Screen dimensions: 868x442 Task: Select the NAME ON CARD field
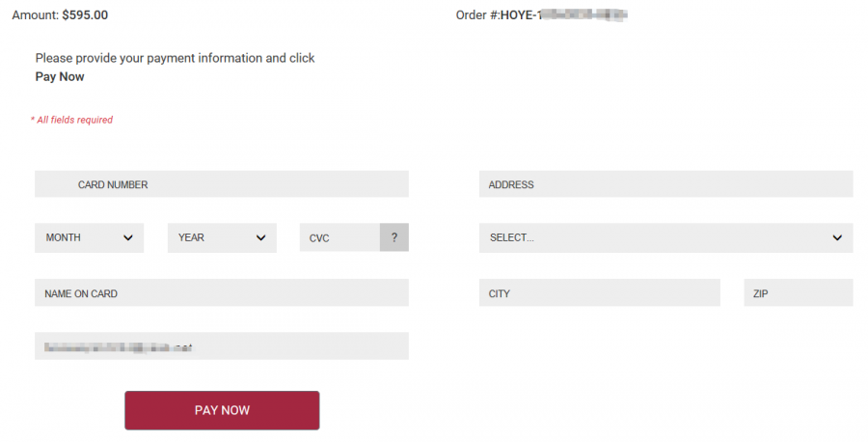coord(222,293)
